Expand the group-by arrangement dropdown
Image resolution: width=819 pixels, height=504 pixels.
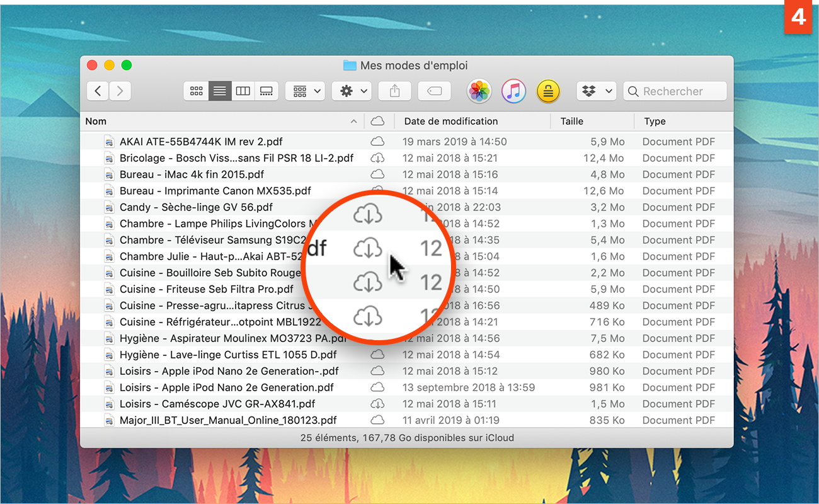point(305,91)
